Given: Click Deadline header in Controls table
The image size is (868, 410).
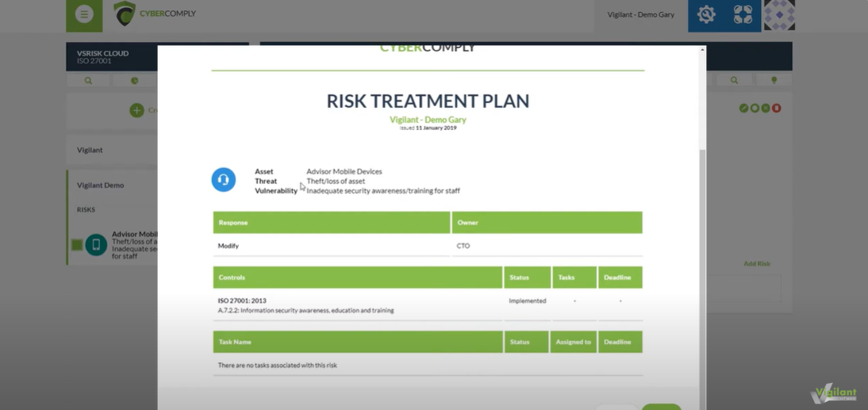Looking at the screenshot, I should (x=620, y=278).
